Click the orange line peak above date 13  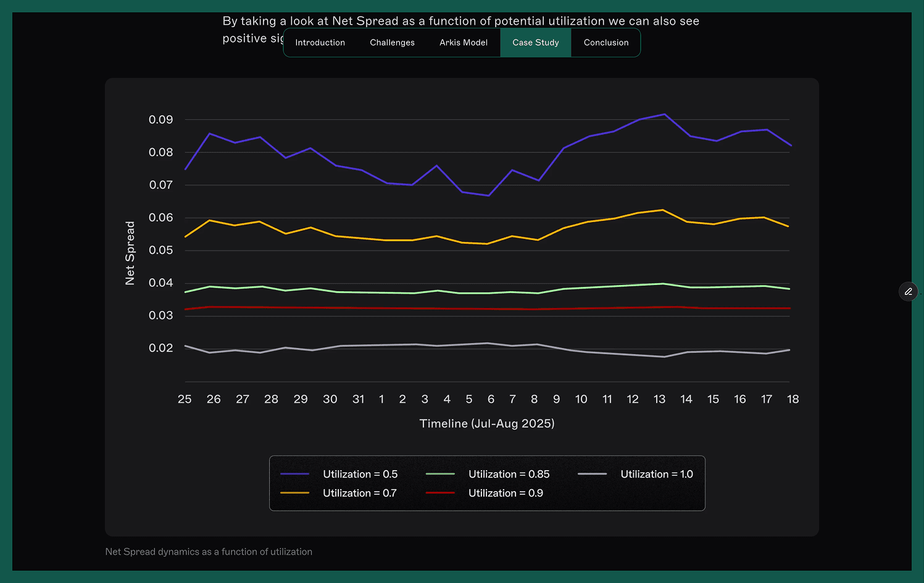663,210
